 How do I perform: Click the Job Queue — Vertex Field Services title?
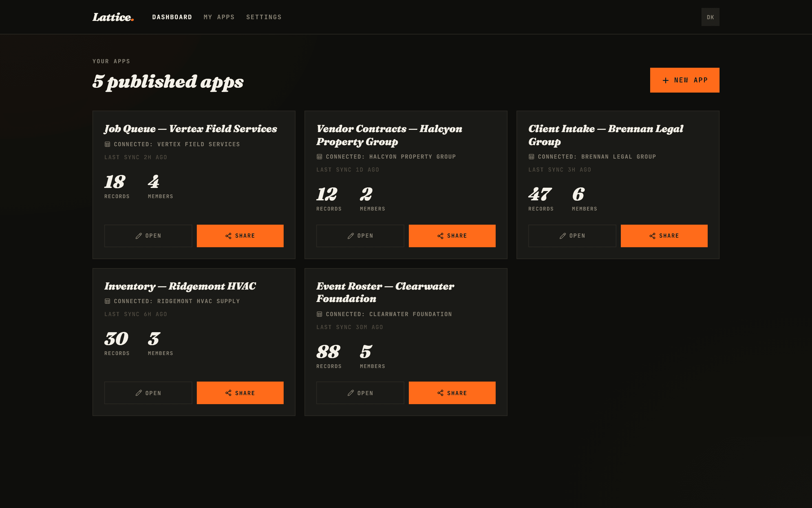pyautogui.click(x=191, y=129)
